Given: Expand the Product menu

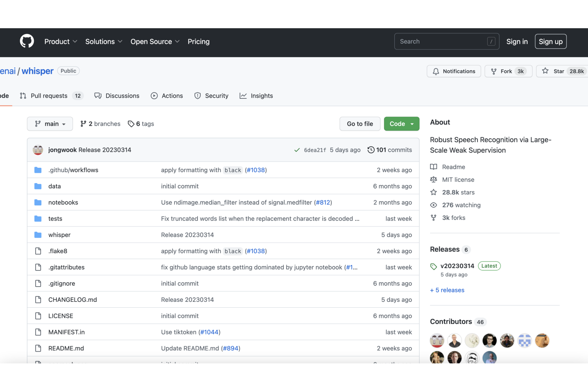Looking at the screenshot, I should click(x=61, y=42).
